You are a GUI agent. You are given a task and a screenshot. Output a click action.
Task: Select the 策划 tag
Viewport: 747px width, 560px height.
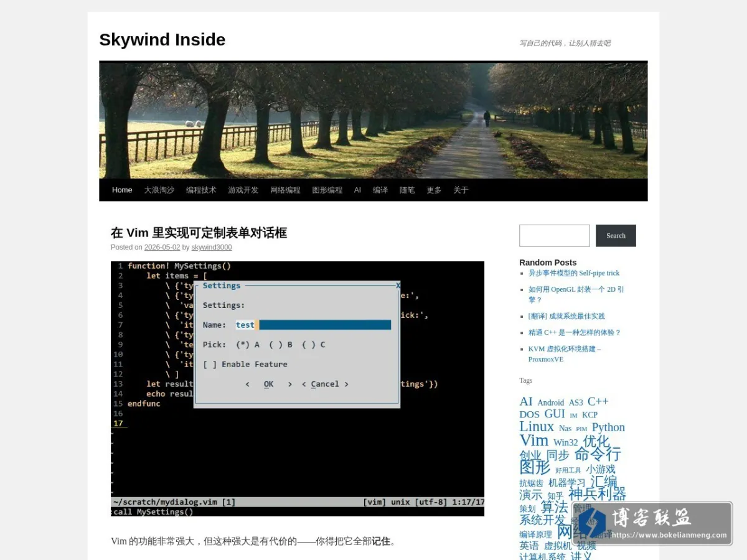[527, 509]
